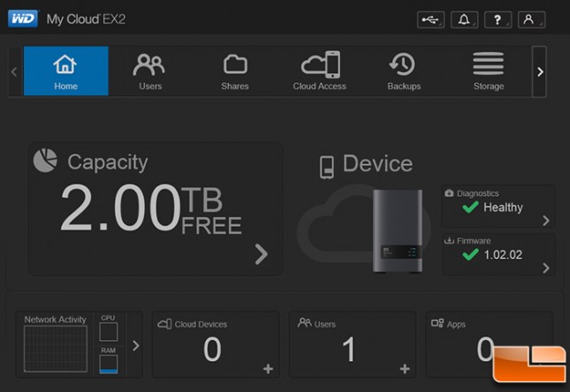Click the Apps panel label

(x=456, y=324)
